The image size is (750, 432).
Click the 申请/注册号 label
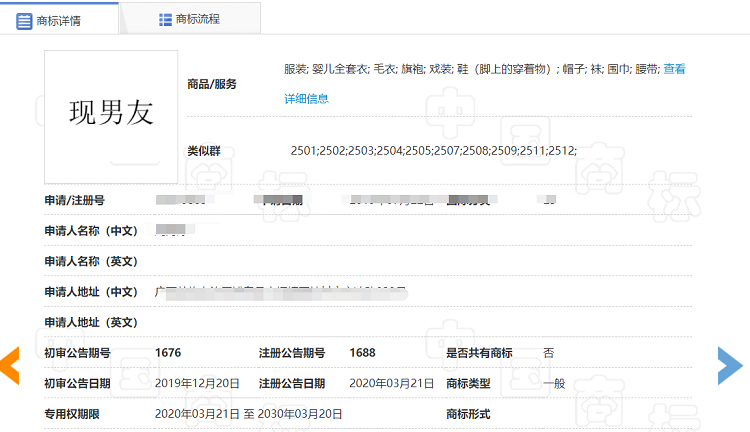(x=75, y=201)
